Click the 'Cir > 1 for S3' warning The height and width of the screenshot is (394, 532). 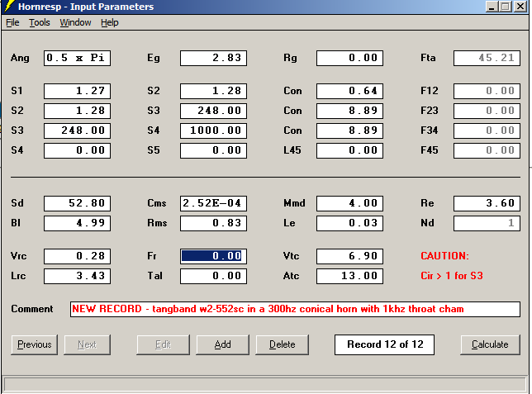click(x=452, y=276)
